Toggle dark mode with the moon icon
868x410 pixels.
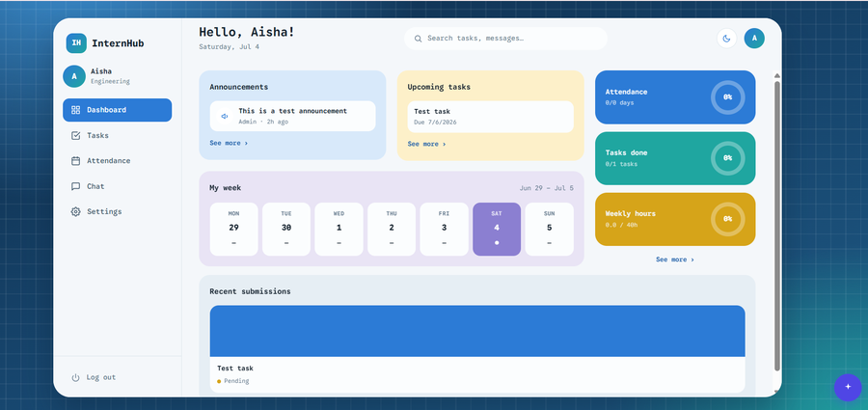pos(727,39)
